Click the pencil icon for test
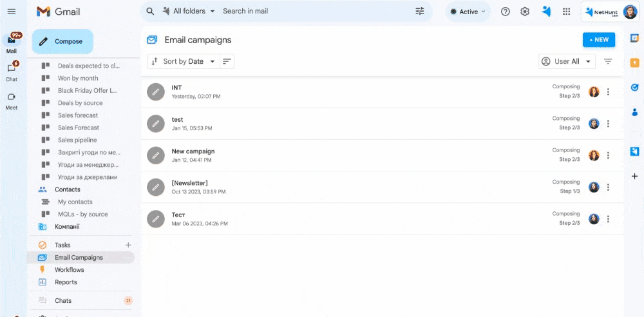This screenshot has width=644, height=317. (156, 124)
